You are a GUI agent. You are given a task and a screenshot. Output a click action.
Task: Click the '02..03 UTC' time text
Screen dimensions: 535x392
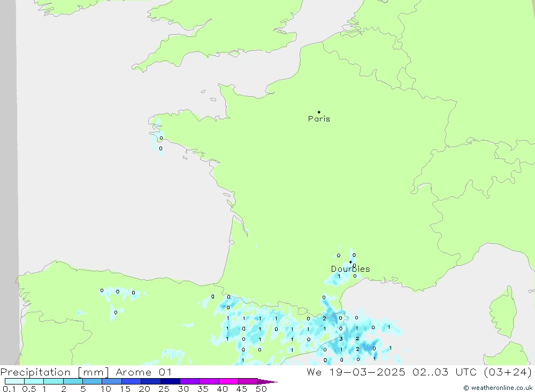[x=445, y=372]
